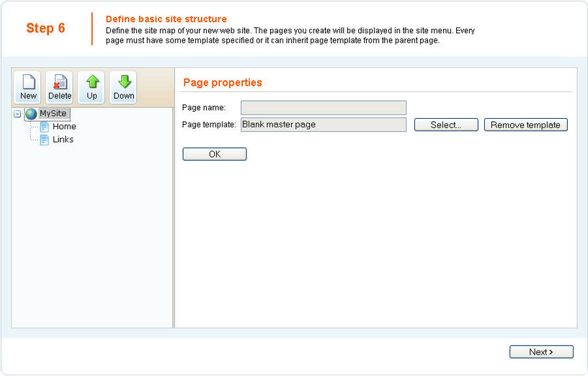588x376 pixels.
Task: Move page Up with green arrow
Action: (92, 87)
